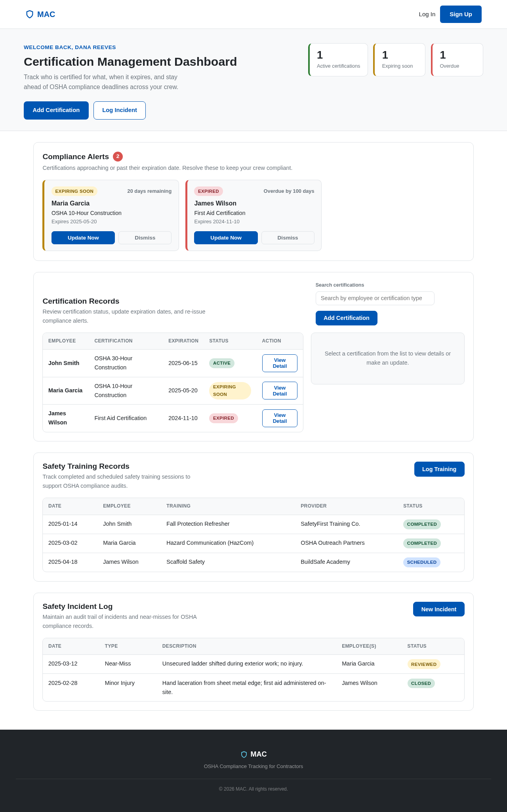View Detail for John Smith certification
Screen dimensions: 507x812
pos(280,363)
